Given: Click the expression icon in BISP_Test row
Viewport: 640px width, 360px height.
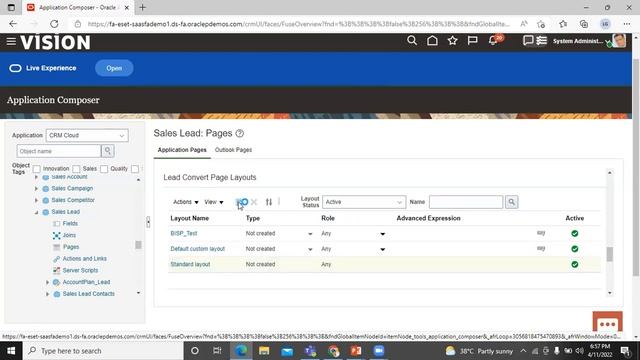Looking at the screenshot, I should click(541, 233).
